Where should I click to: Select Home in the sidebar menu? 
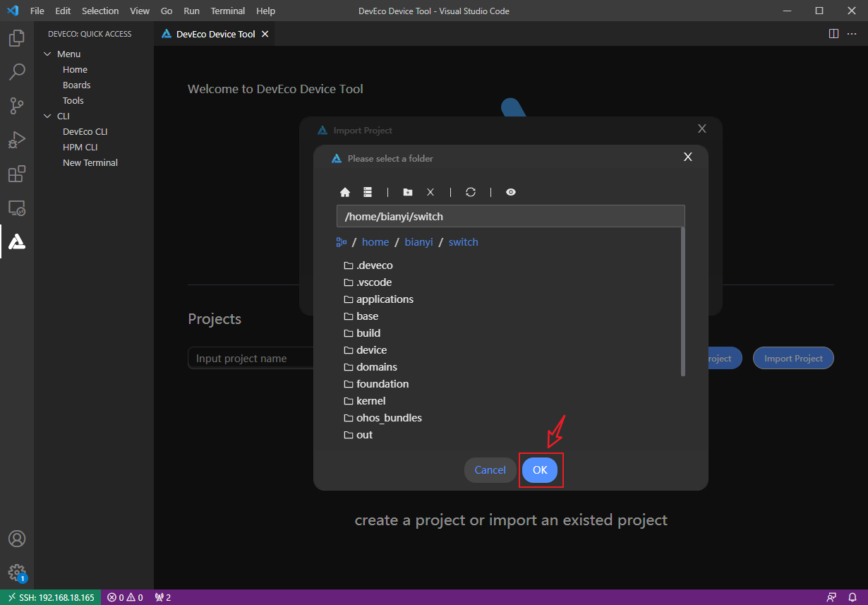pos(75,69)
